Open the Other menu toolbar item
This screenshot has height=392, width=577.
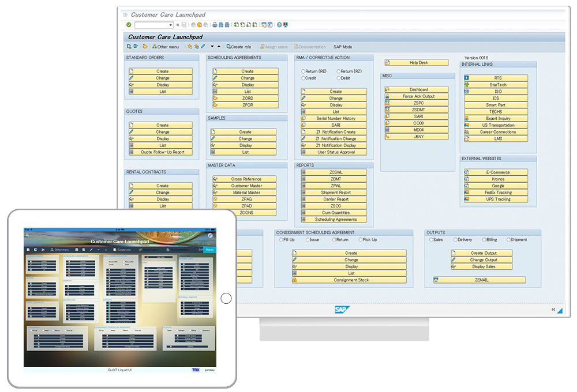click(166, 47)
